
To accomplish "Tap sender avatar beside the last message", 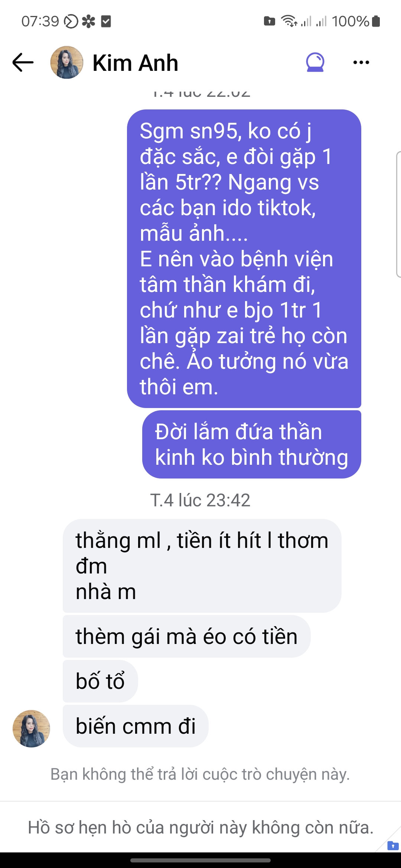I will point(31,729).
